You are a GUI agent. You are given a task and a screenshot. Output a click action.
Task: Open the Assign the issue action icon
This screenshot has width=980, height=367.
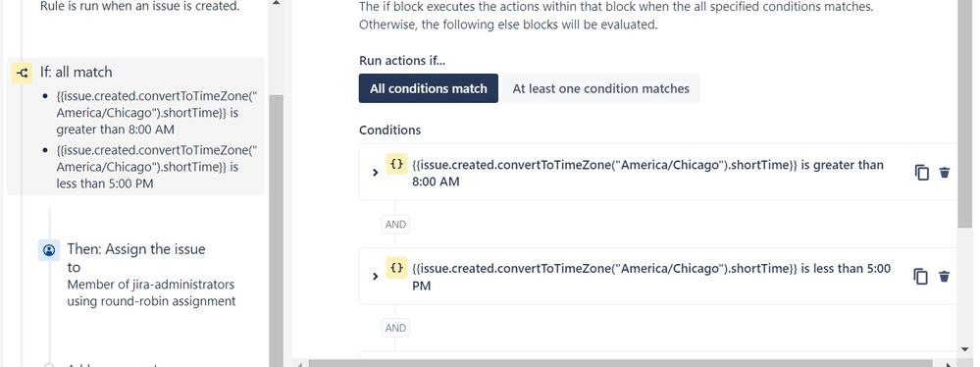click(x=49, y=250)
